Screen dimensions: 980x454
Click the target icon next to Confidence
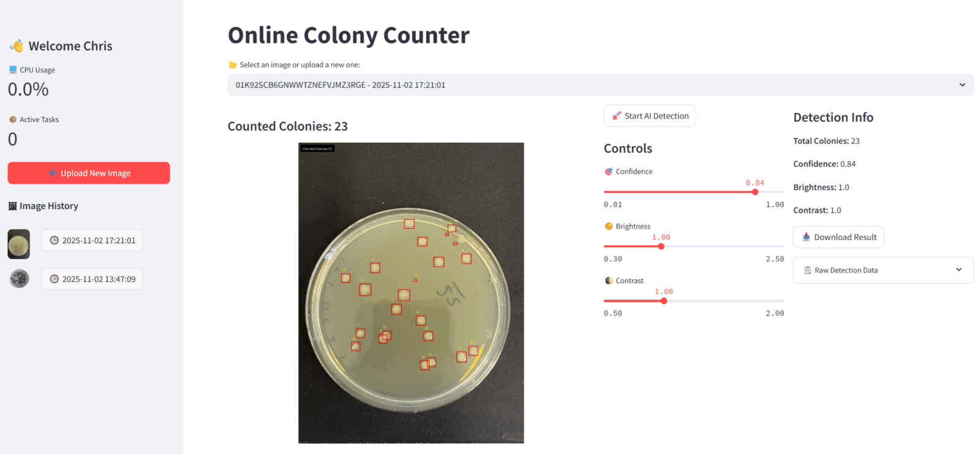pyautogui.click(x=609, y=172)
